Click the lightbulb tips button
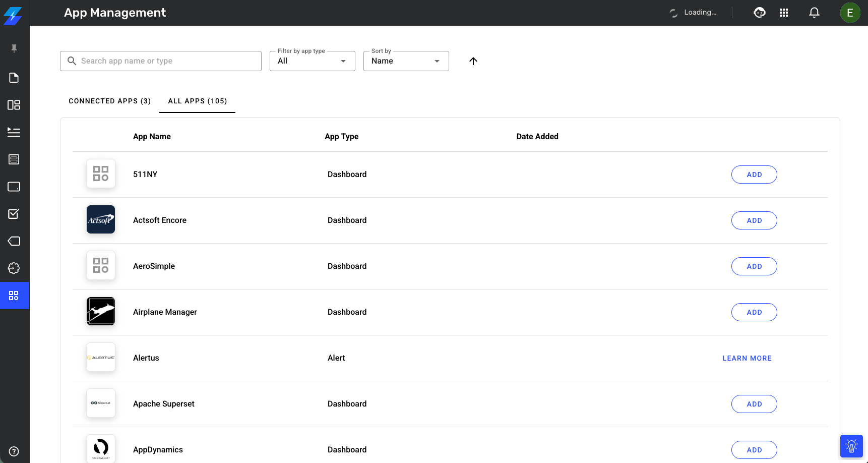This screenshot has height=463, width=868. point(851,446)
